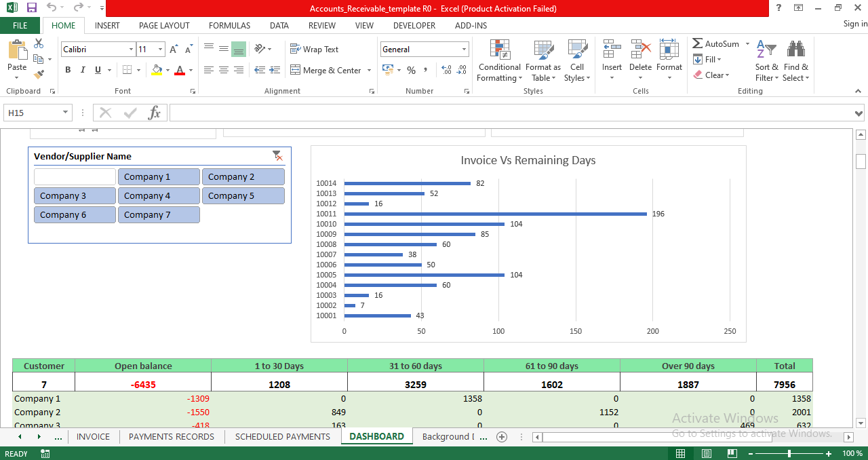Image resolution: width=868 pixels, height=460 pixels.
Task: Decrease font size with small A
Action: [x=187, y=50]
